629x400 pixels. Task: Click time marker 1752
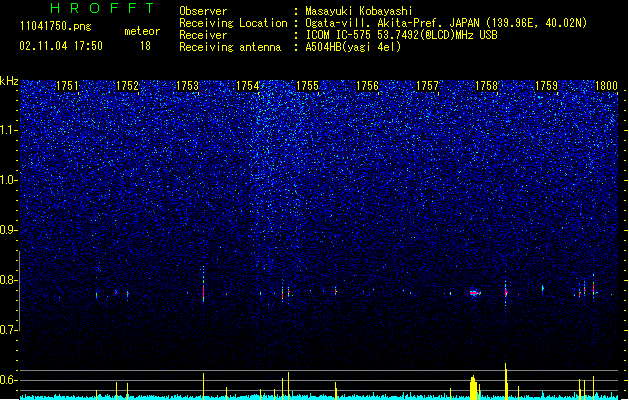pos(127,86)
